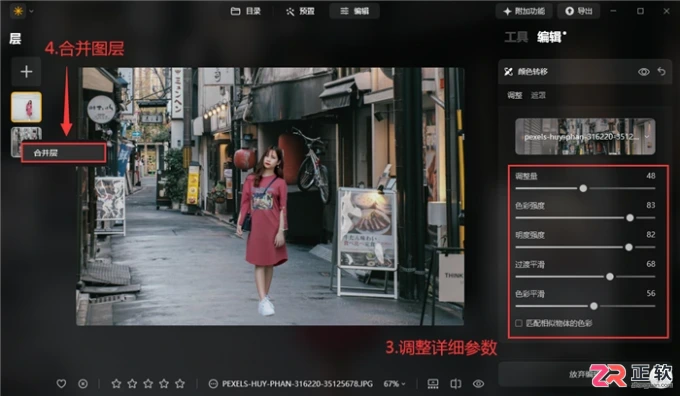Mark photo as favorite with heart icon
Viewport: 680px width, 396px height.
pos(62,384)
